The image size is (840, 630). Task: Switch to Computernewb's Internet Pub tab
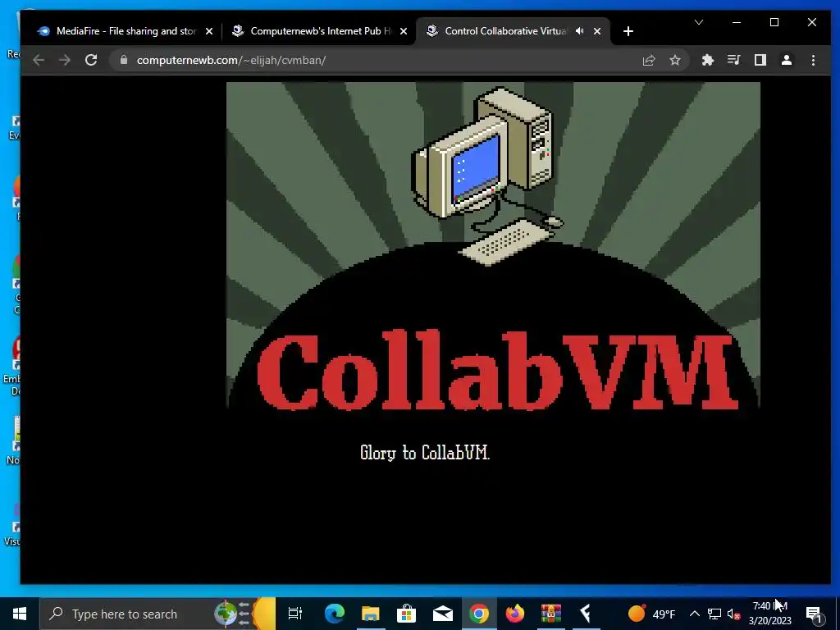[x=320, y=31]
